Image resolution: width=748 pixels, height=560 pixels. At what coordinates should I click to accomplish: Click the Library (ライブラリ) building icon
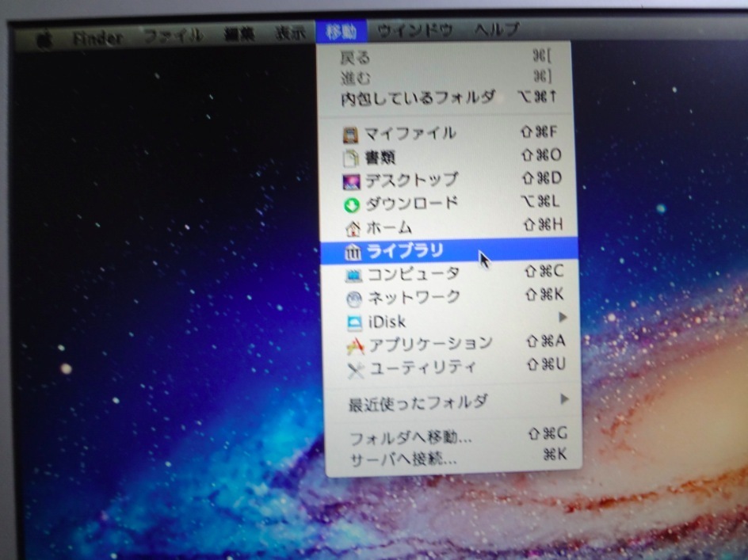(353, 252)
